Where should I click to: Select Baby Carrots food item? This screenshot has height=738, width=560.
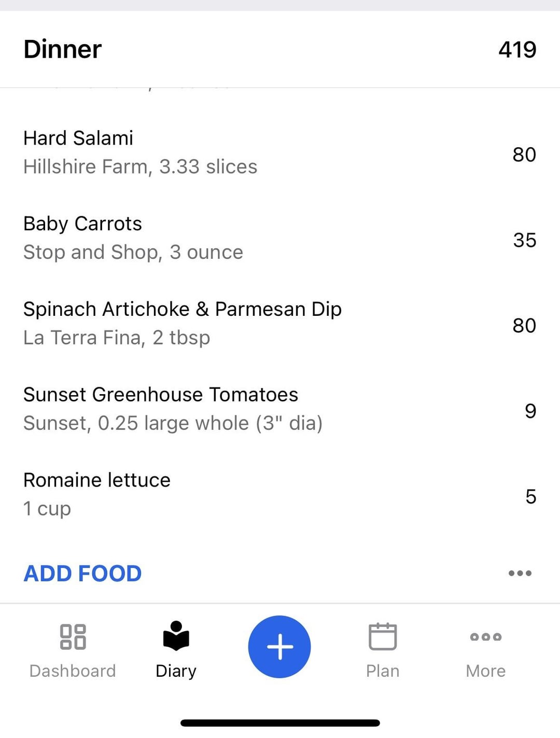280,238
